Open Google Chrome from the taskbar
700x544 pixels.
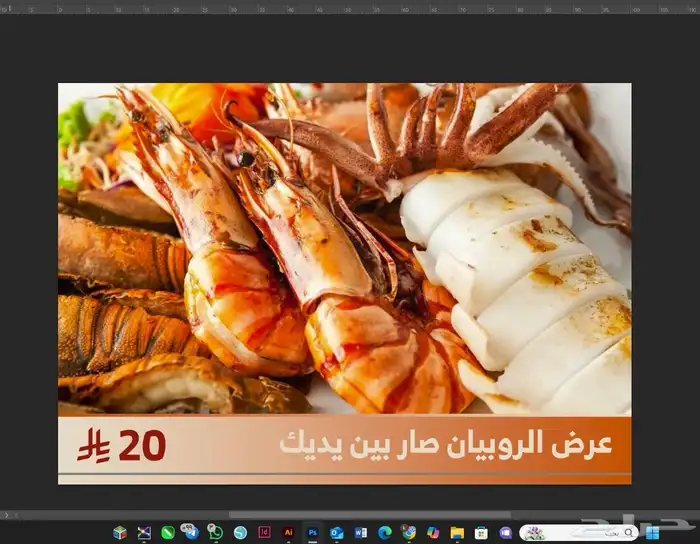(x=408, y=532)
